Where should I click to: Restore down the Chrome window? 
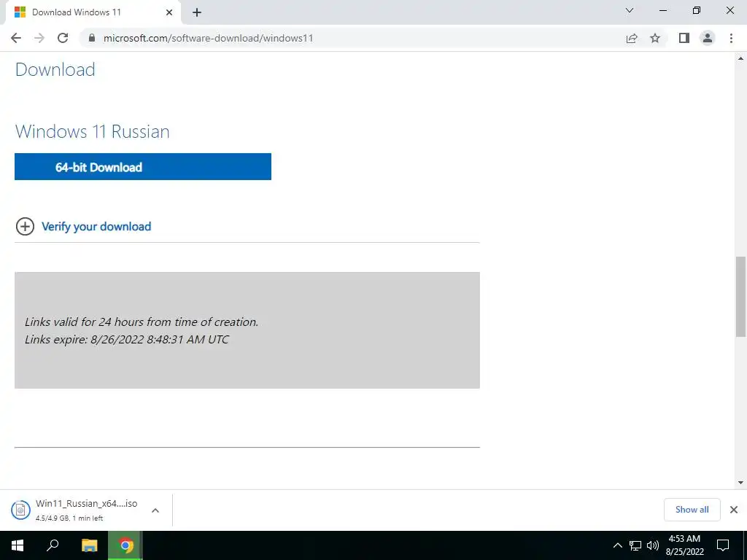pos(697,10)
